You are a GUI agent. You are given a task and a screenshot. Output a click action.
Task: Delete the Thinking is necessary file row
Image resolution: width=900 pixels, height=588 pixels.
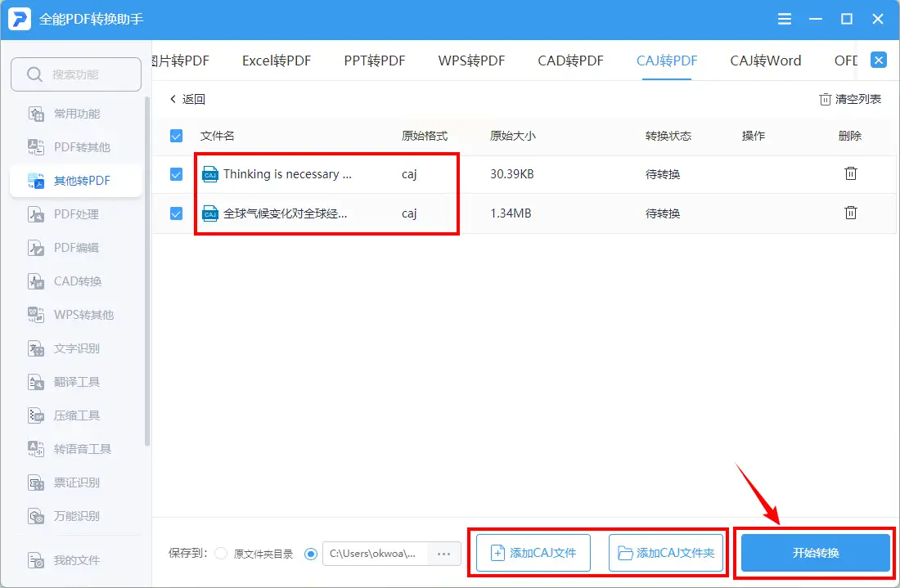(x=851, y=173)
